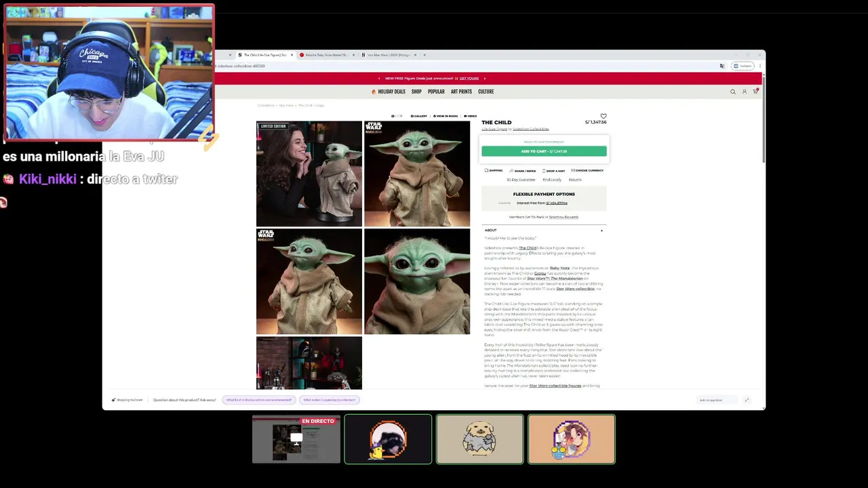Open the Child face close-up image
Viewport: 868px width, 488px height.
point(417,281)
